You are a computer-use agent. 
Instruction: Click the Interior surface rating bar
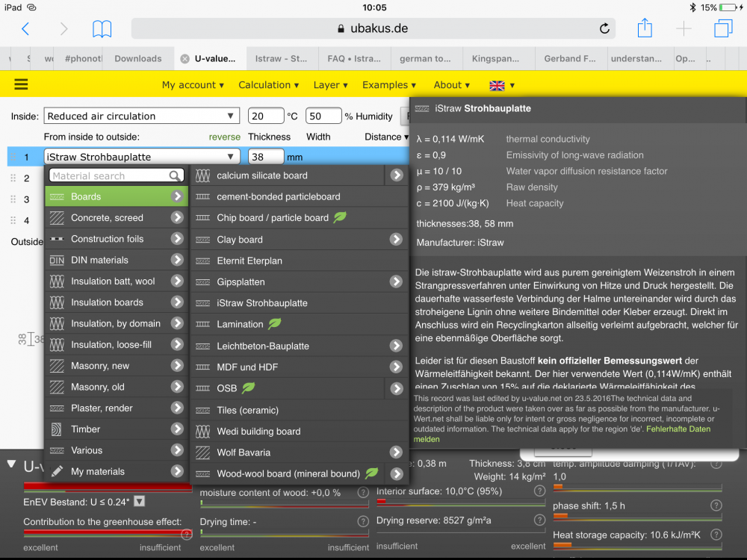click(461, 502)
